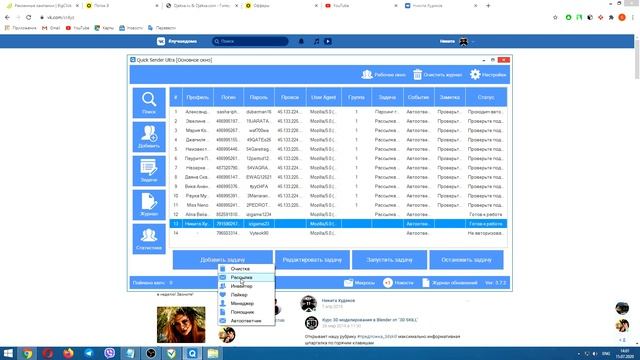This screenshot has height=360, width=640.
Task: Select row 3 profile Мария cell
Action: (x=198, y=130)
